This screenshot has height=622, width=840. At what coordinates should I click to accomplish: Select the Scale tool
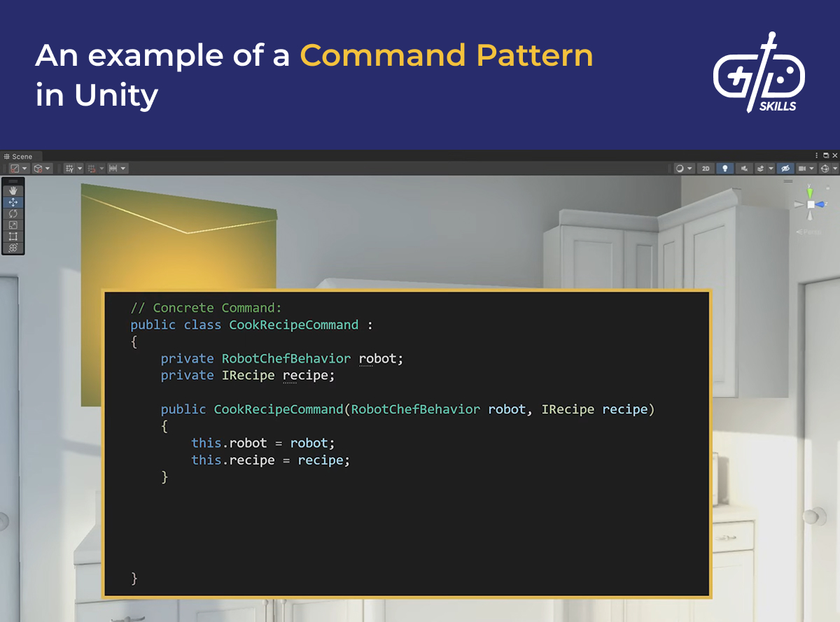pos(13,225)
